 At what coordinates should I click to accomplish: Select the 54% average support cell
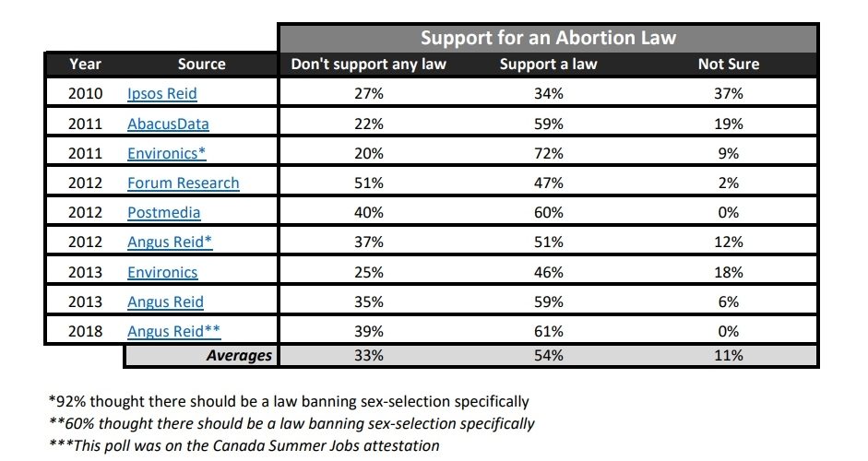[549, 356]
